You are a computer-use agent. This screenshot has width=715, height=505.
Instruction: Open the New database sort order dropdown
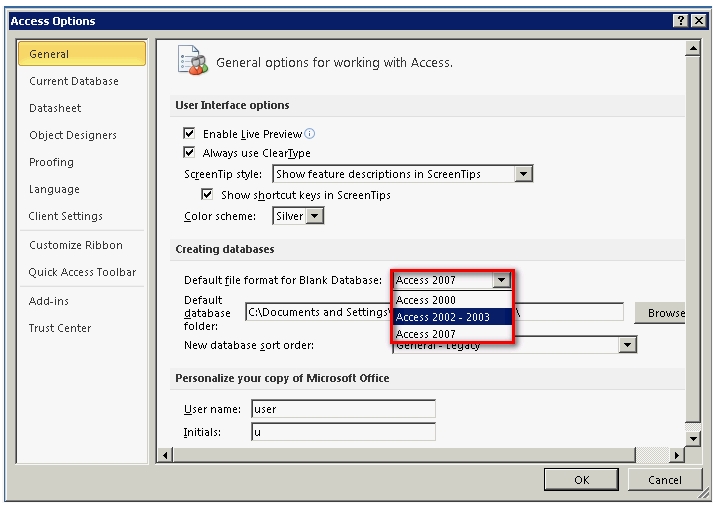click(x=627, y=345)
